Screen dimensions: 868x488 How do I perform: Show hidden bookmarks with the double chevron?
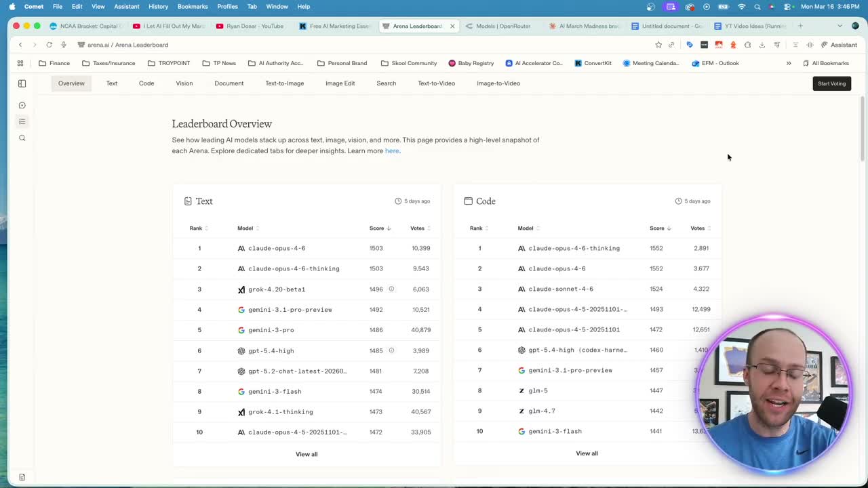(x=789, y=63)
